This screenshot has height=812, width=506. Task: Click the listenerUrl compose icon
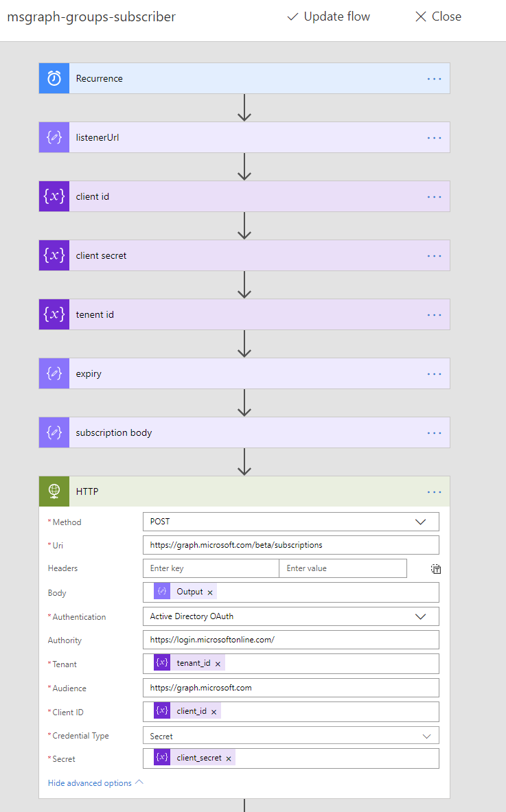pyautogui.click(x=54, y=137)
